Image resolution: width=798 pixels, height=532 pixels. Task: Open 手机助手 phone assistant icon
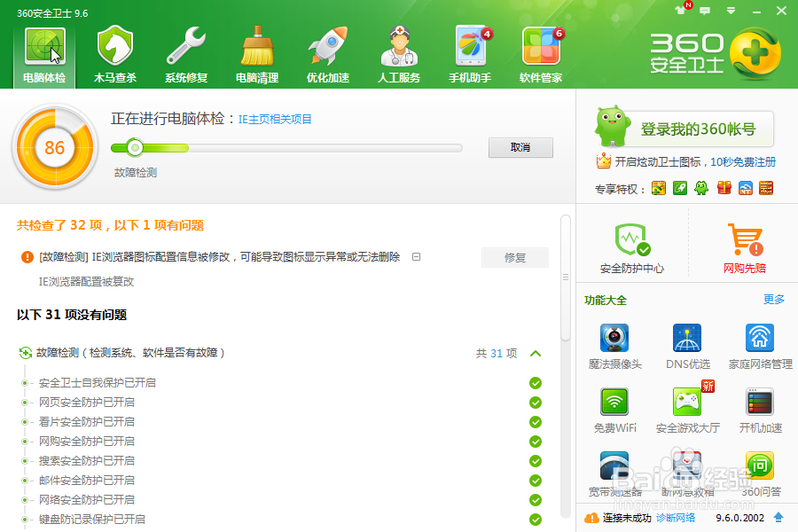pyautogui.click(x=470, y=54)
